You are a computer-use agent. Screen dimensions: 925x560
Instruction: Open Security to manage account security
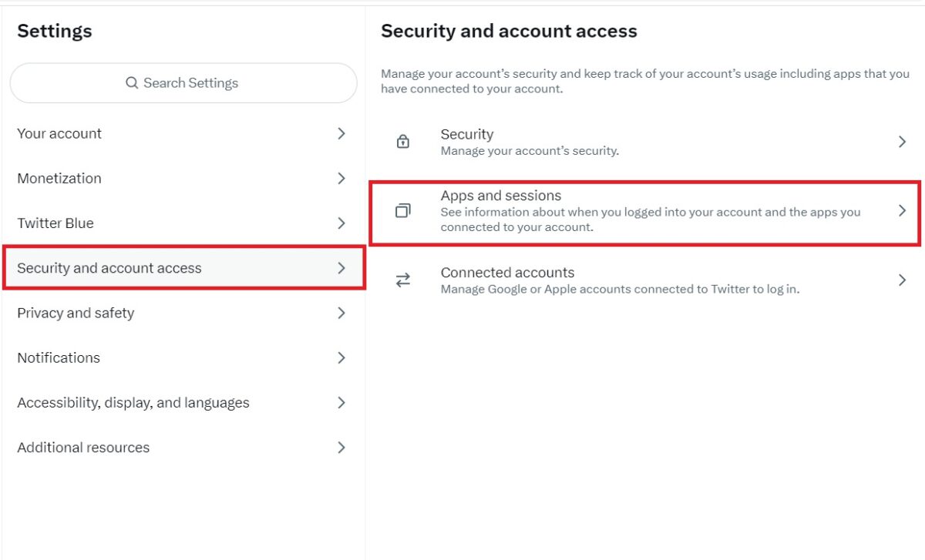point(645,142)
